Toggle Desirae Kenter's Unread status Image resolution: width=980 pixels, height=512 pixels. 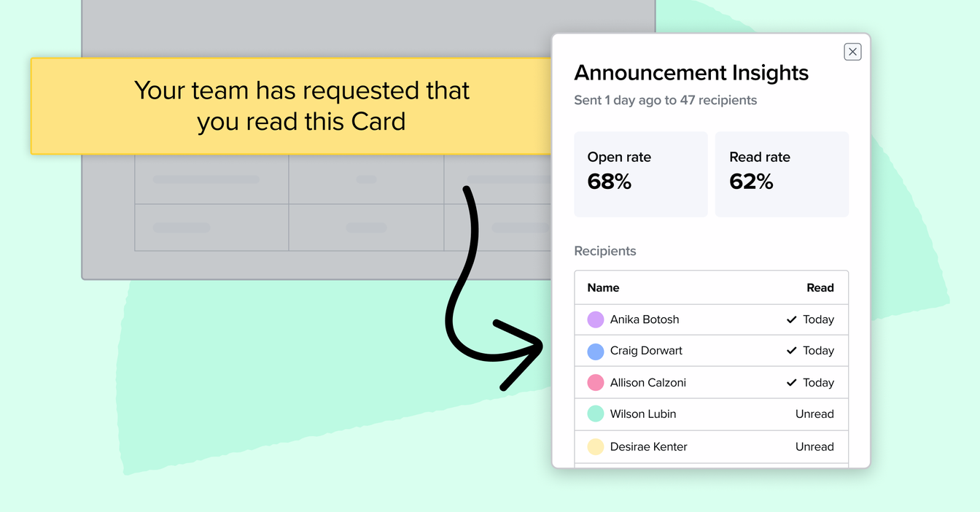point(814,446)
